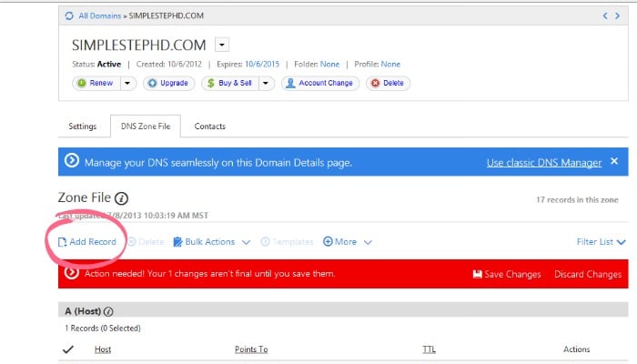Open the More menu
Screen dimensions: 637x364
(348, 242)
